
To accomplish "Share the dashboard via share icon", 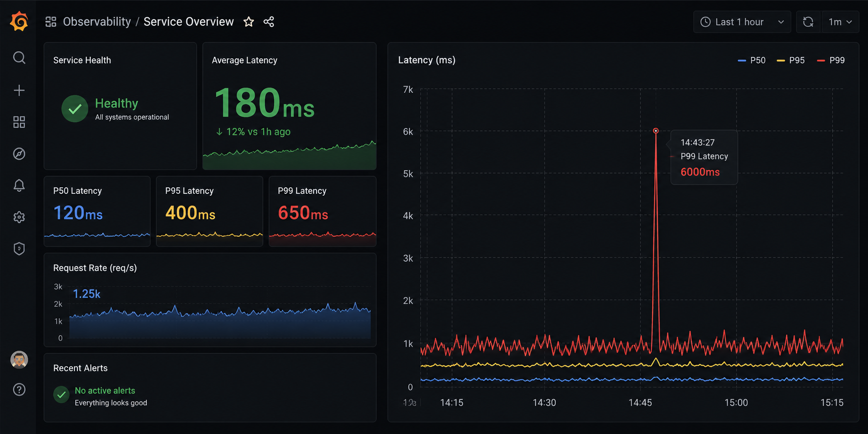I will (269, 22).
